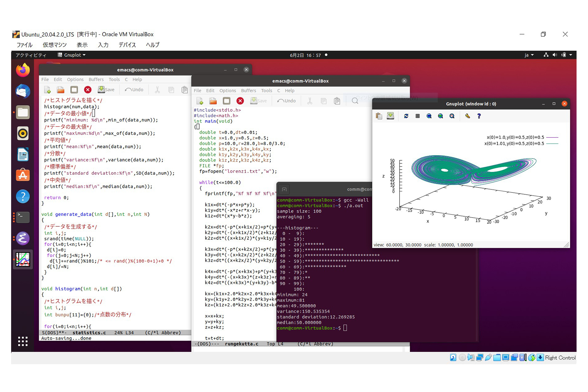This screenshot has height=392, width=588.
Task: Click New File icon in rungekutta.c Emacs
Action: coord(200,101)
